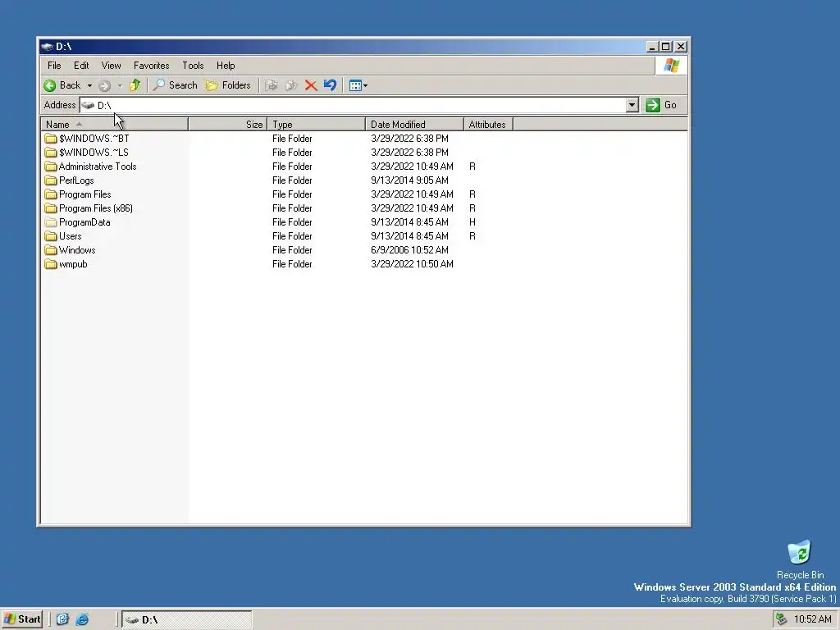Click the 'H' attribute of ProgramData

coord(472,222)
